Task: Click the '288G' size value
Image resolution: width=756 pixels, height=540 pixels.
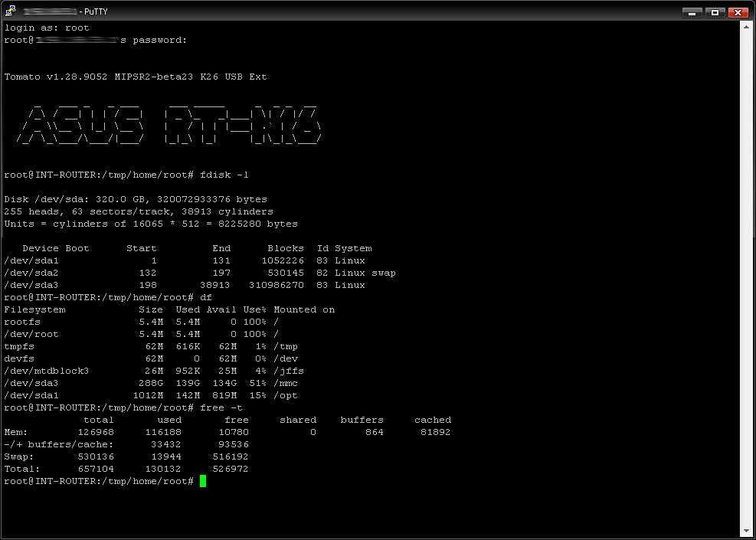Action: [x=151, y=384]
